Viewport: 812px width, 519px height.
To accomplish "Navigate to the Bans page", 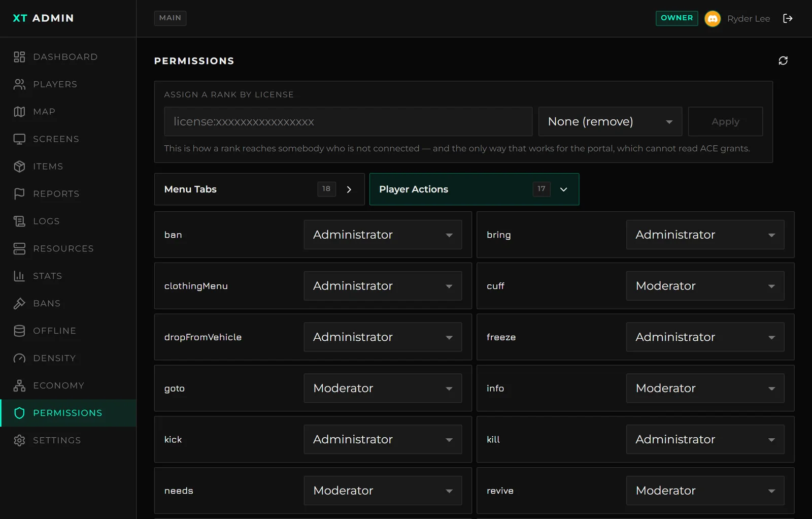I will tap(68, 304).
